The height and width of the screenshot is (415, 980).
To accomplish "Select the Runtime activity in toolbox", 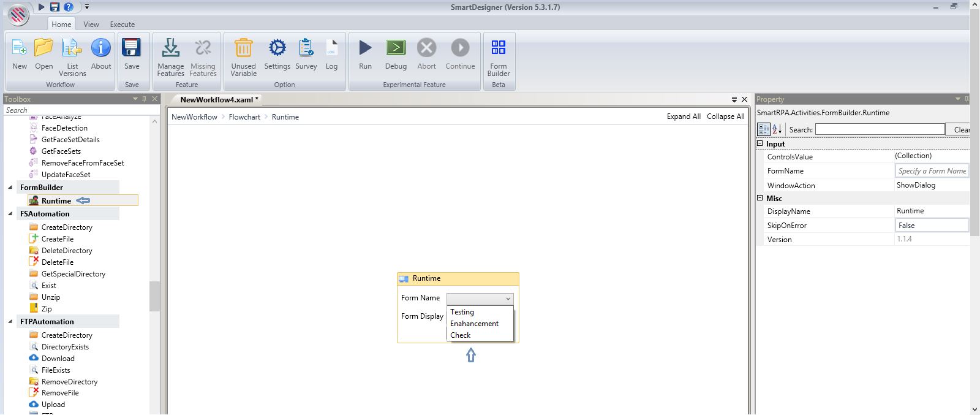I will [56, 200].
